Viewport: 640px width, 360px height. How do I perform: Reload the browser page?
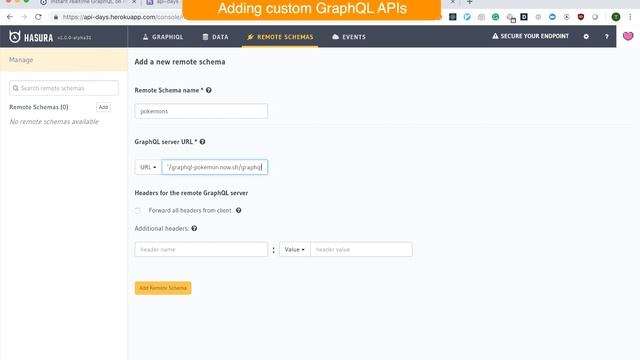[x=38, y=17]
